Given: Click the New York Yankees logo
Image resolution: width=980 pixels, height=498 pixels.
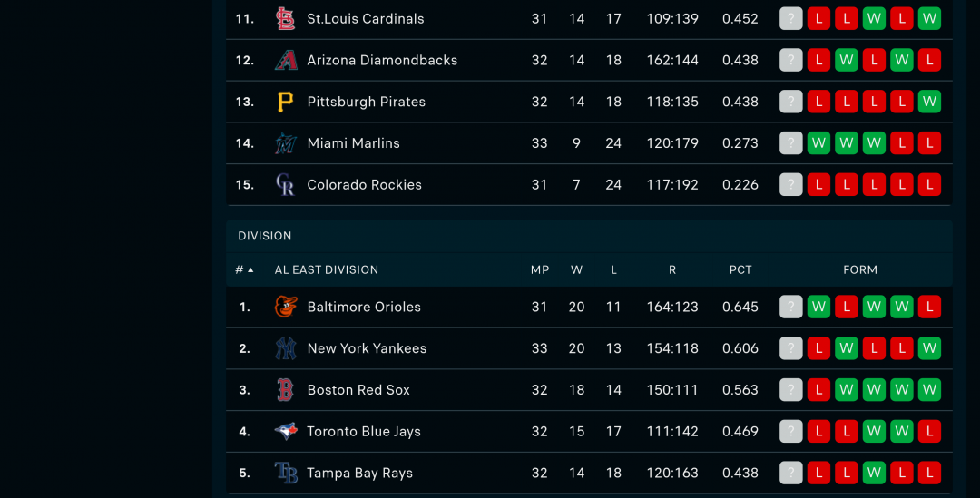Looking at the screenshot, I should [x=286, y=348].
